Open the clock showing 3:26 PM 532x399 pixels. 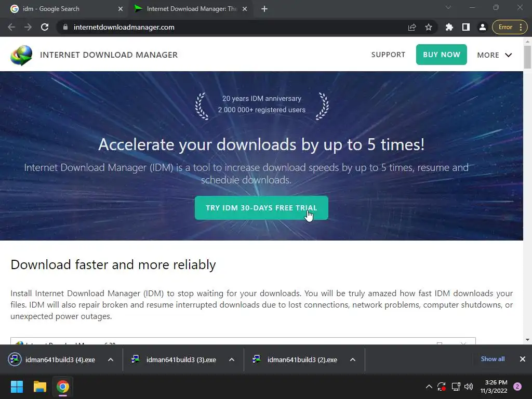(494, 387)
